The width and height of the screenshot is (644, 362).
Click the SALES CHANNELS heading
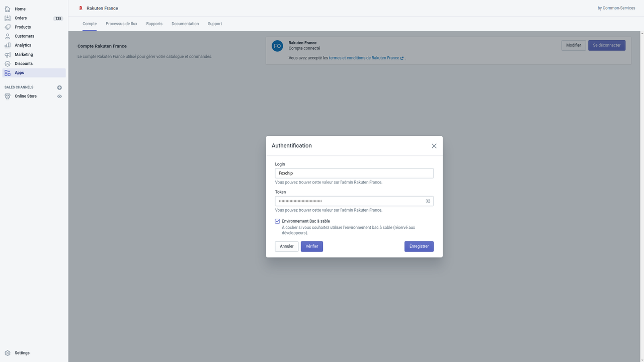click(x=19, y=87)
